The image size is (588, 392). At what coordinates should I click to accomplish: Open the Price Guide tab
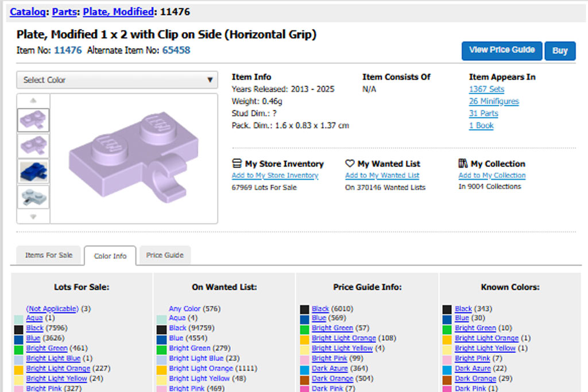point(165,255)
